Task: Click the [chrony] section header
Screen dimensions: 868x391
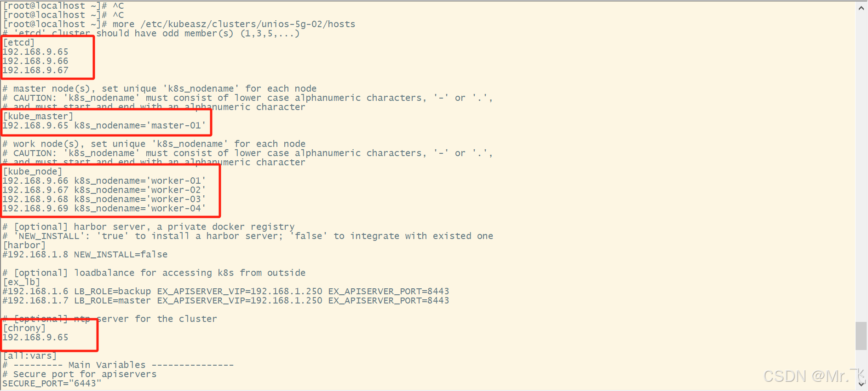Action: [x=24, y=328]
